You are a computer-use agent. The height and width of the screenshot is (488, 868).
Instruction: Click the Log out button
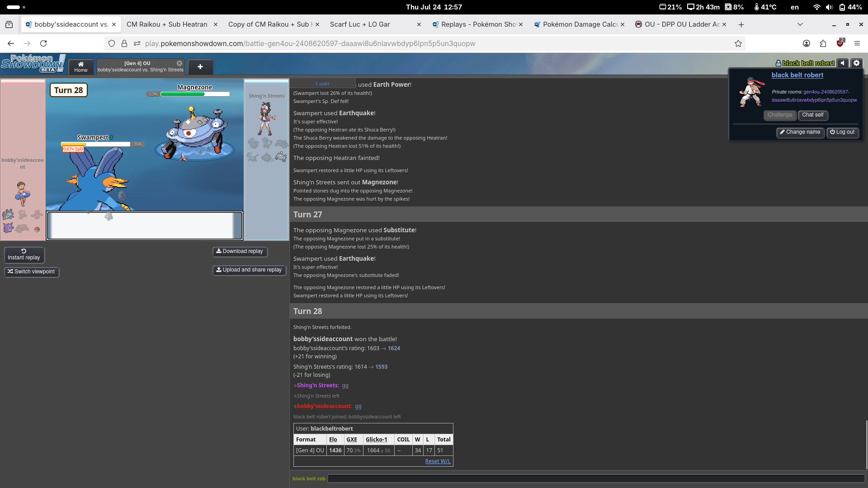click(x=842, y=132)
